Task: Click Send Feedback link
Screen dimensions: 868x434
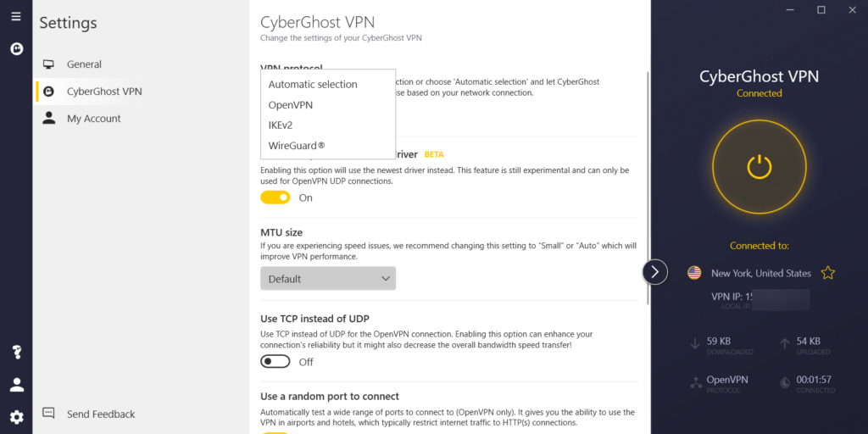Action: (101, 415)
